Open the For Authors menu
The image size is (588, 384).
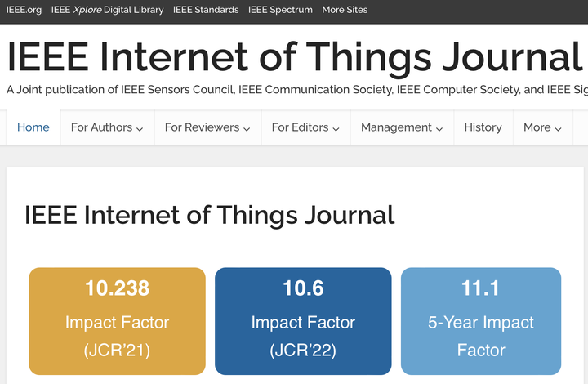click(101, 127)
